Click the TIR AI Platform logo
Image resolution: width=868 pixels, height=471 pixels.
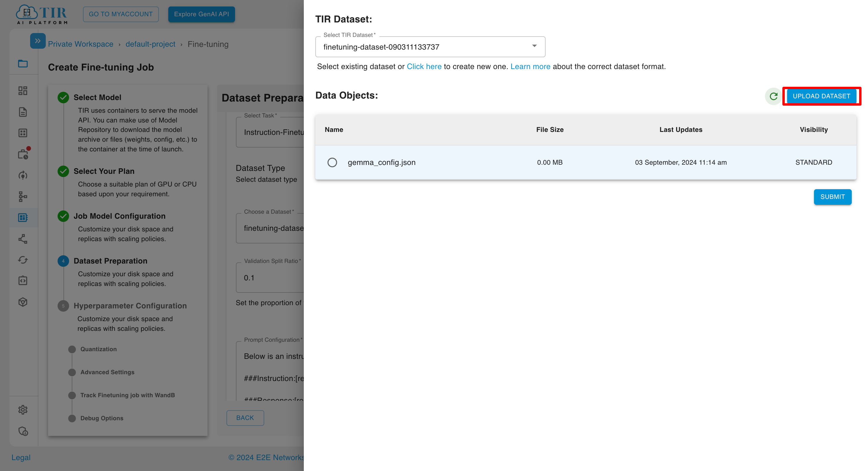pyautogui.click(x=42, y=14)
